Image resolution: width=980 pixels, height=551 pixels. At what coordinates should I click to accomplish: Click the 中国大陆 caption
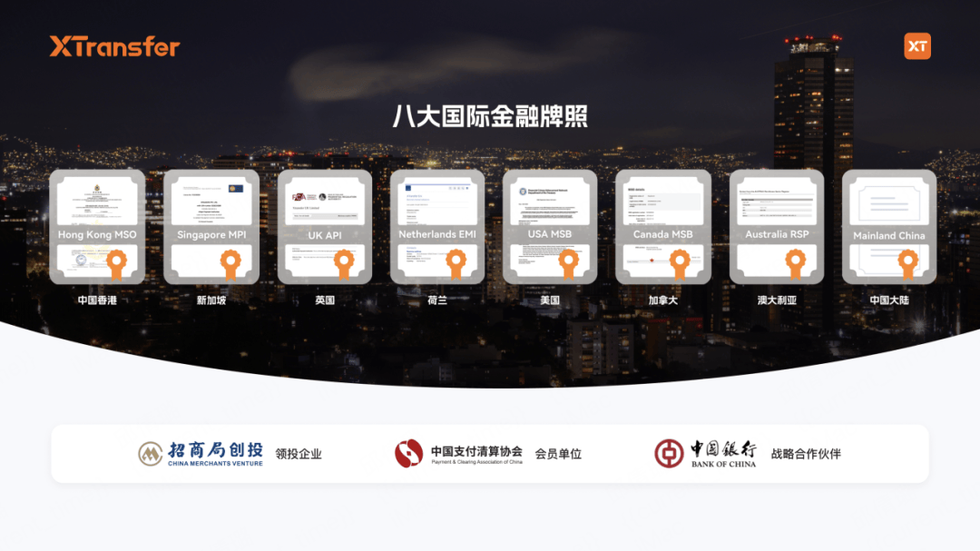coord(889,300)
